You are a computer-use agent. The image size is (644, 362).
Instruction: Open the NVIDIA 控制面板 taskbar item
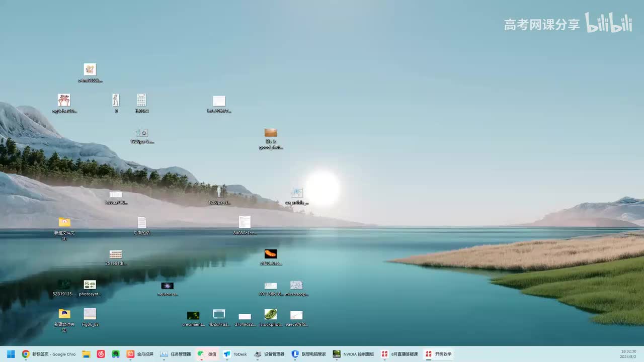pos(353,354)
